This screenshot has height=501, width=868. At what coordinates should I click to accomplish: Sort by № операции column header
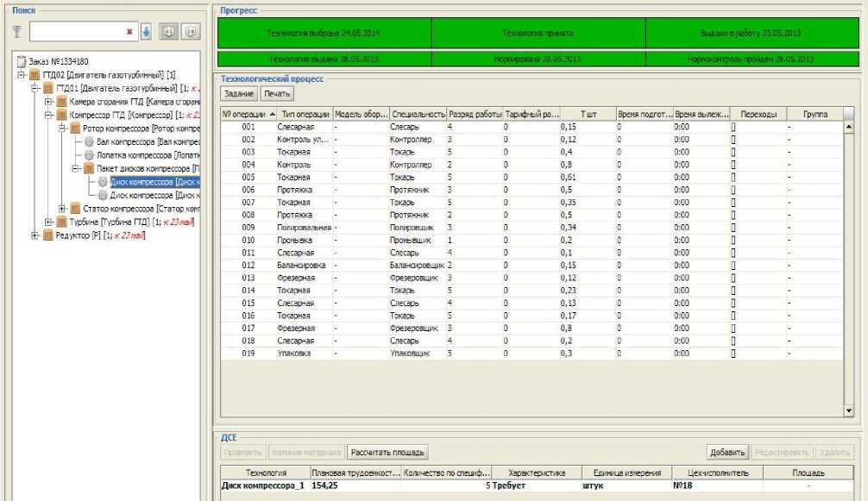click(x=248, y=114)
